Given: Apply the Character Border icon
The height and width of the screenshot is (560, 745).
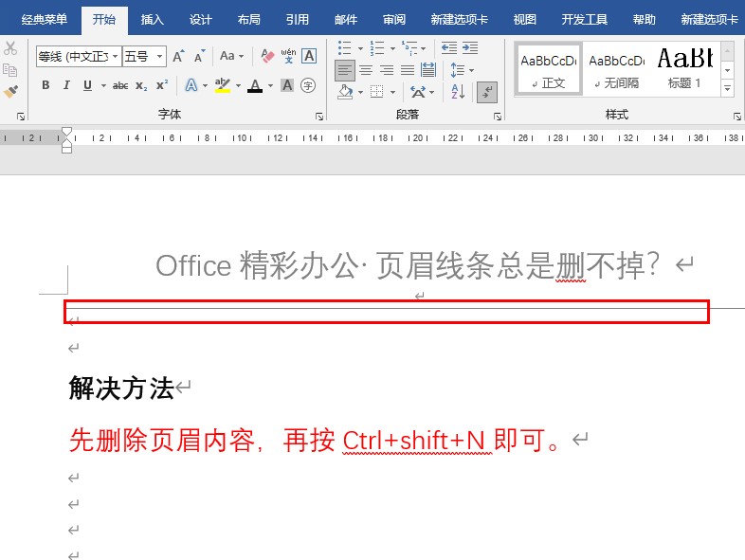Looking at the screenshot, I should tap(309, 56).
